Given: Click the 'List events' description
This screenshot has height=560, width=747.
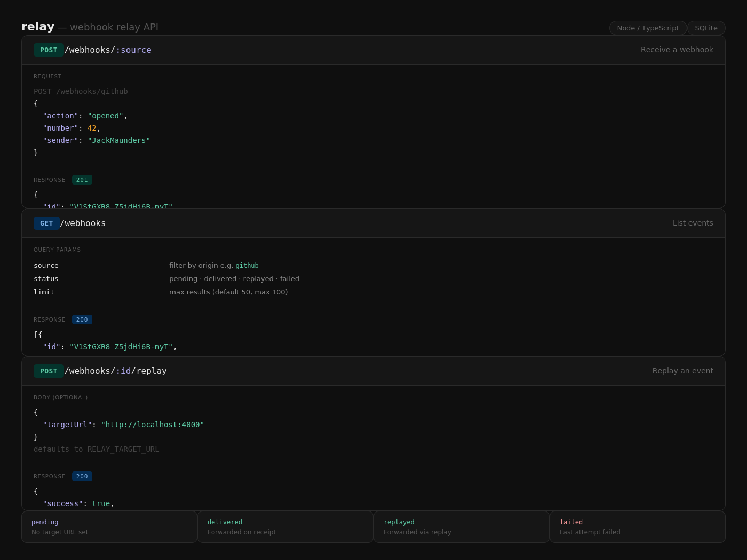Looking at the screenshot, I should click(x=693, y=223).
